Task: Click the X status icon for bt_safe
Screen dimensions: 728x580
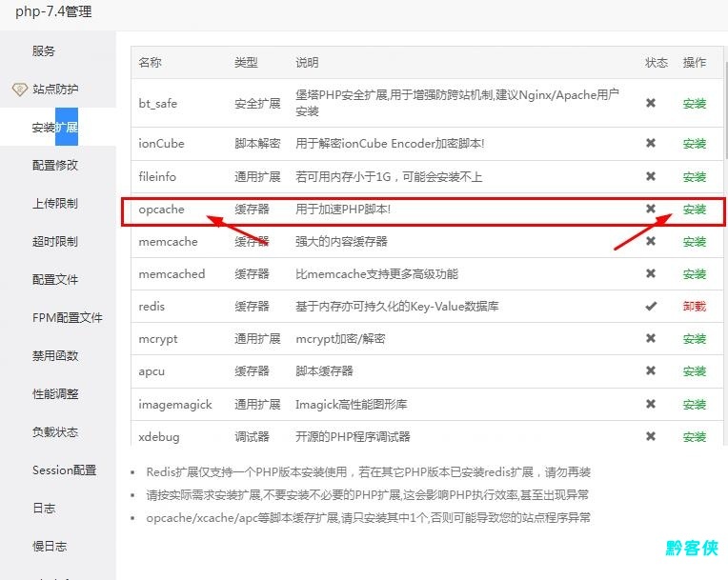Action: pyautogui.click(x=651, y=103)
